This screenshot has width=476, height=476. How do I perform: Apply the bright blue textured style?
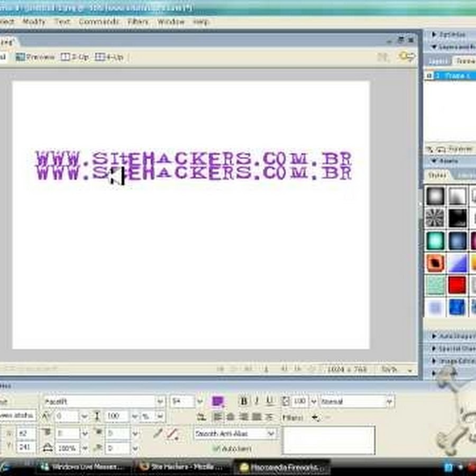click(x=457, y=307)
